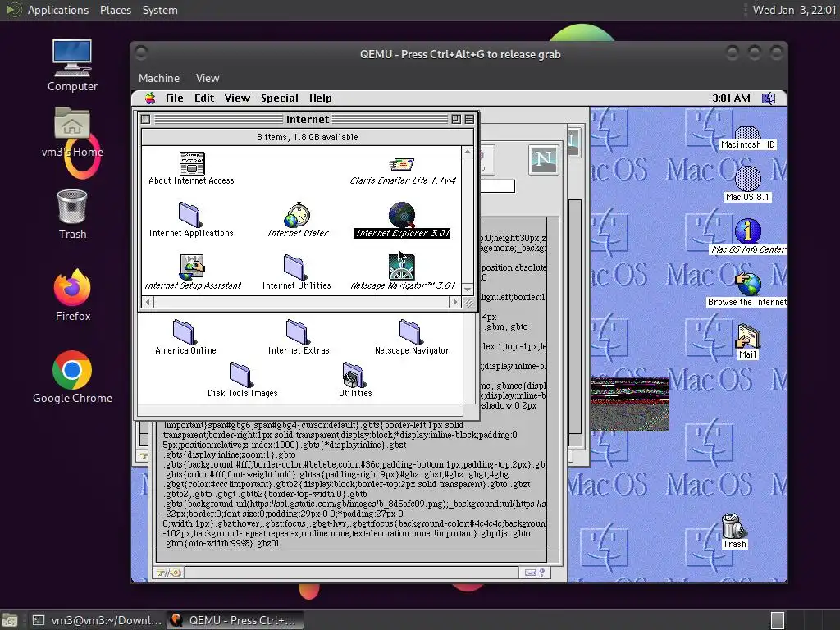Open About Internet Access document icon
The width and height of the screenshot is (840, 630).
(192, 163)
